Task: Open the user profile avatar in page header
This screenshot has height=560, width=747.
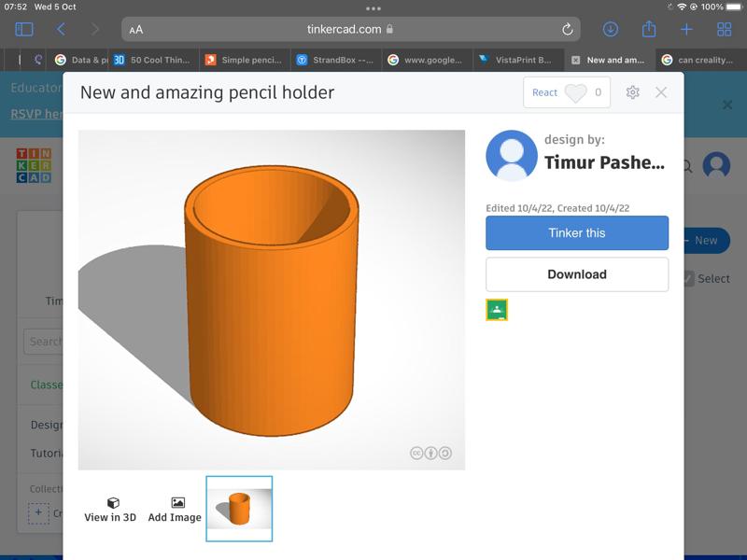Action: pos(716,165)
